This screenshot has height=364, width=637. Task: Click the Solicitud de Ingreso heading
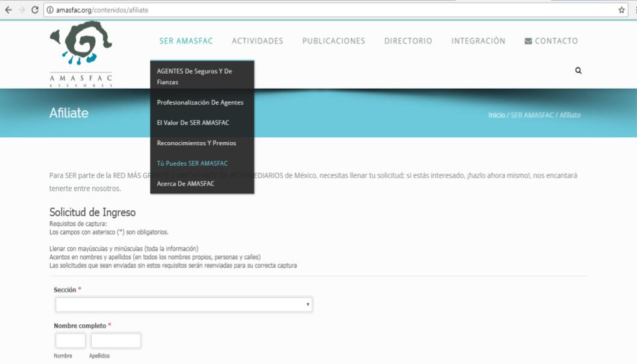[93, 212]
